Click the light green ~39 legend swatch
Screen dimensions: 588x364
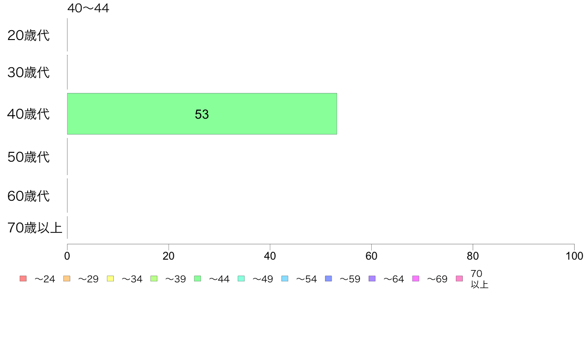tap(154, 278)
